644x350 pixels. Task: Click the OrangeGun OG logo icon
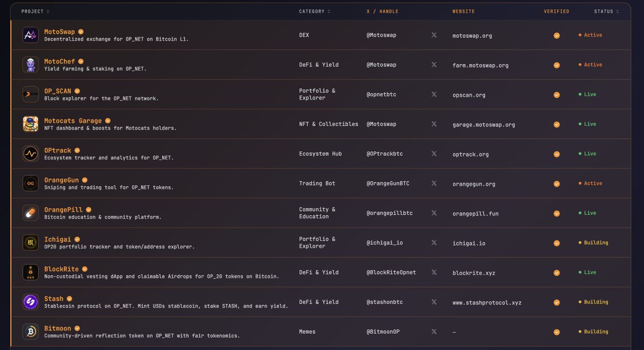31,183
